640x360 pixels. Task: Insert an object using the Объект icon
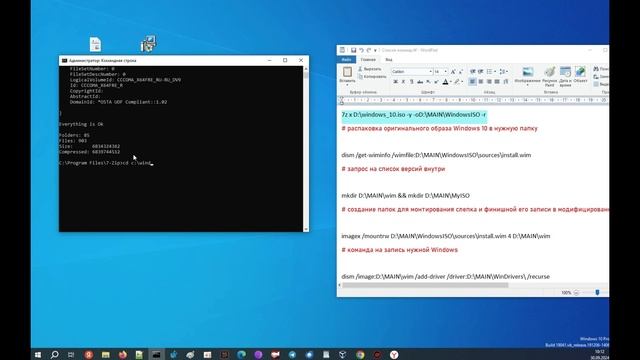(x=580, y=72)
